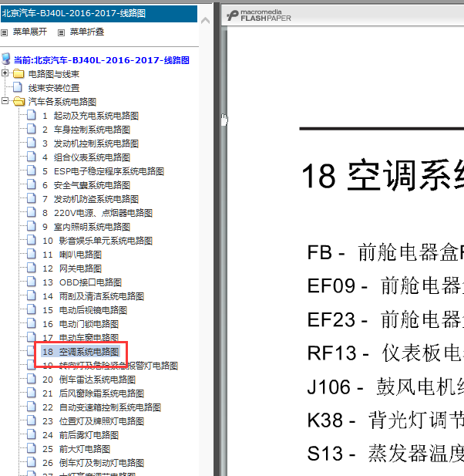Click document icon beside 雨刮及清洁系统电路图
The width and height of the screenshot is (464, 476).
pyautogui.click(x=32, y=295)
